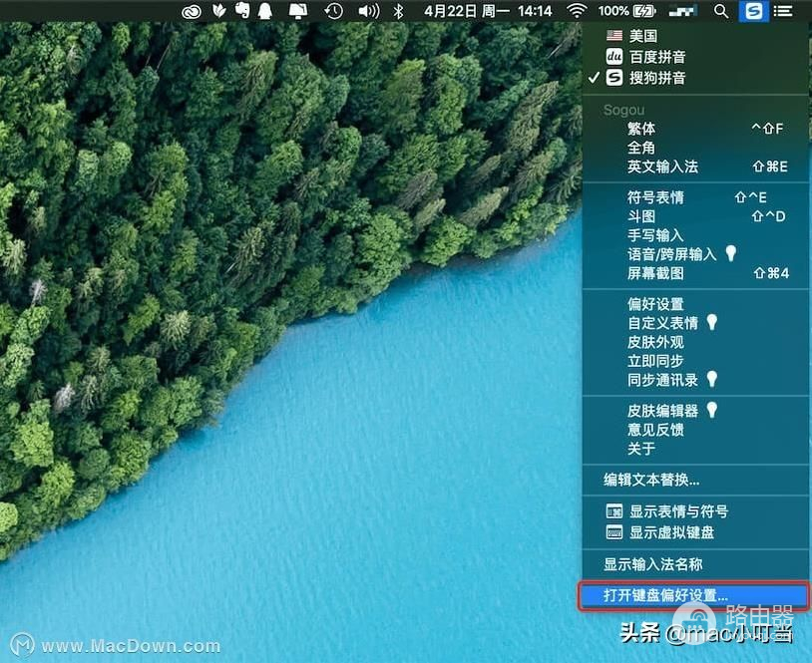Open 偏好设置 in the Sogou menu
Image resolution: width=812 pixels, height=663 pixels.
(655, 304)
